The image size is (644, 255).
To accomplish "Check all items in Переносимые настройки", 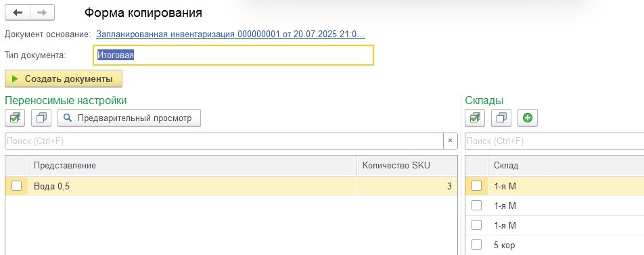I will pos(15,118).
